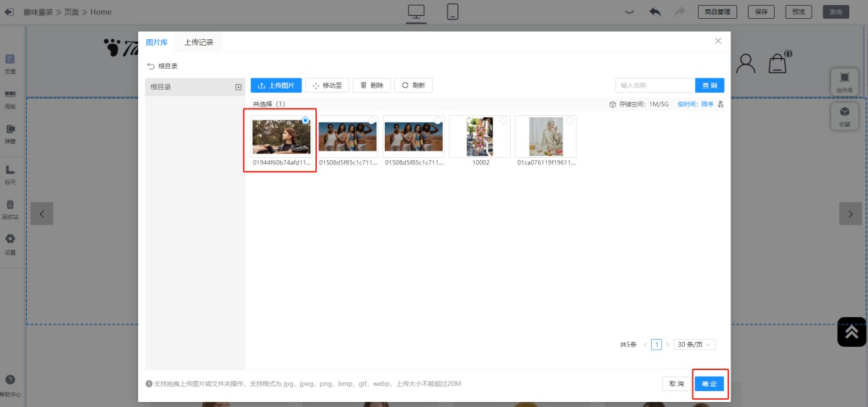
Task: Deselect the first selected image radio
Action: tap(306, 120)
